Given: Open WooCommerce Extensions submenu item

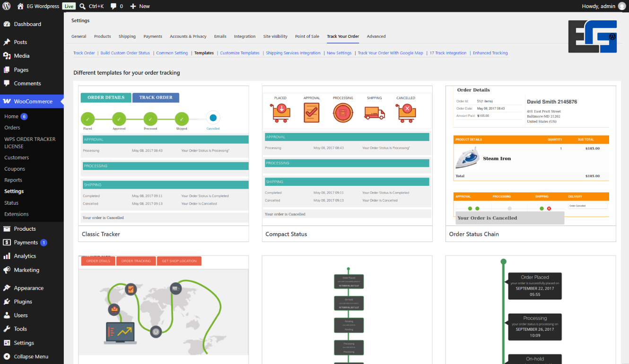Looking at the screenshot, I should 17,214.
